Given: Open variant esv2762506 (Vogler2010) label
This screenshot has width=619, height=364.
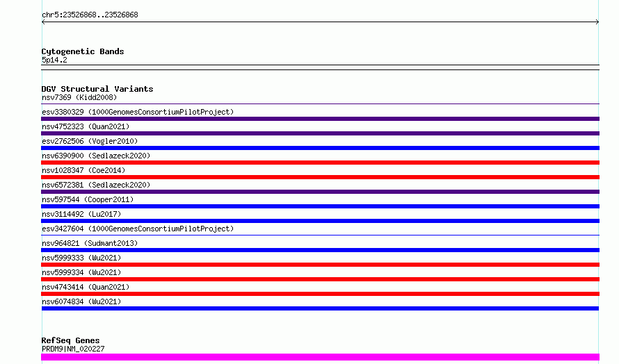Looking at the screenshot, I should 90,141.
